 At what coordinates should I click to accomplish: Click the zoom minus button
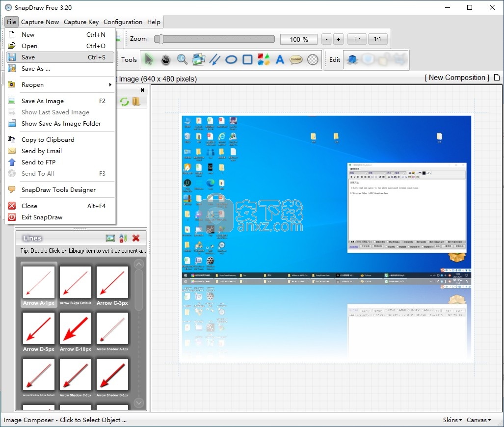tap(326, 39)
